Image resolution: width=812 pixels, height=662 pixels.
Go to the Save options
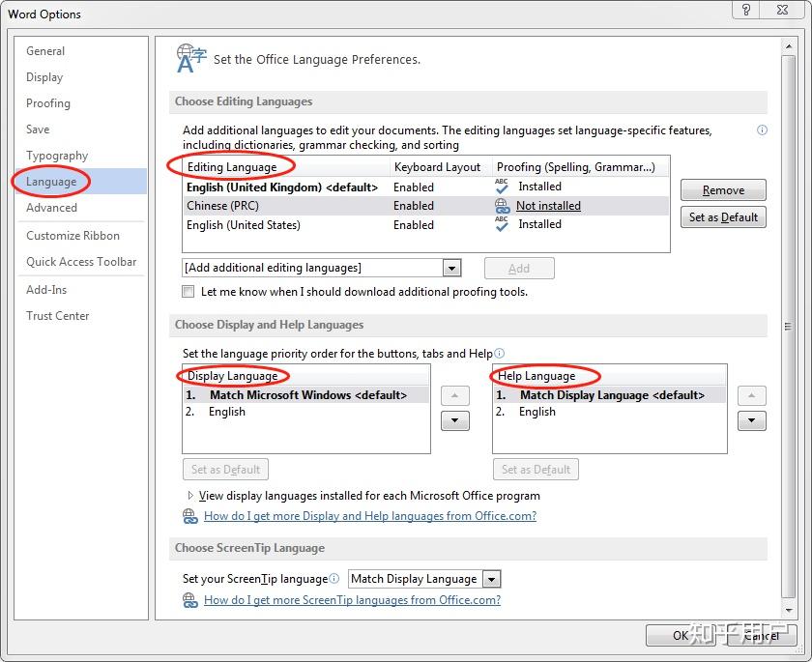click(x=38, y=129)
